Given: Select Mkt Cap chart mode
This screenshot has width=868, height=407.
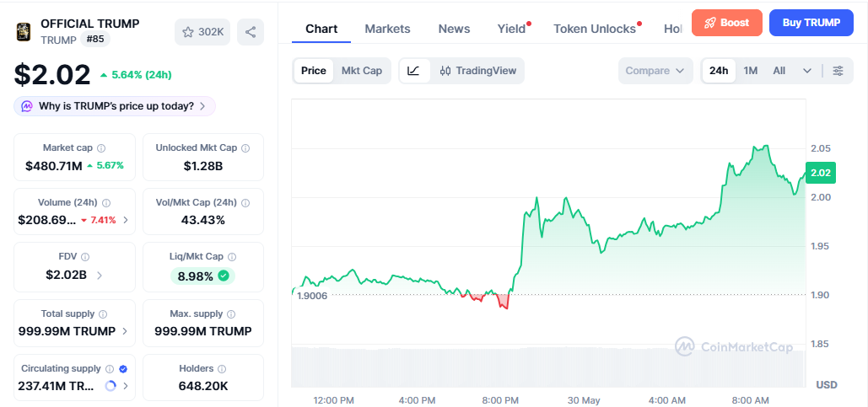Looking at the screenshot, I should (362, 71).
